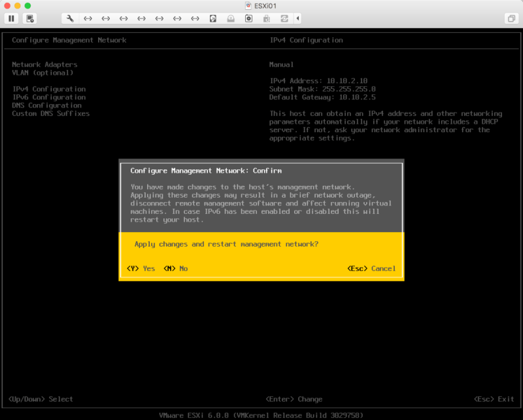Pause the ESXi01 virtual machine
Image resolution: width=523 pixels, height=420 pixels.
[x=12, y=18]
